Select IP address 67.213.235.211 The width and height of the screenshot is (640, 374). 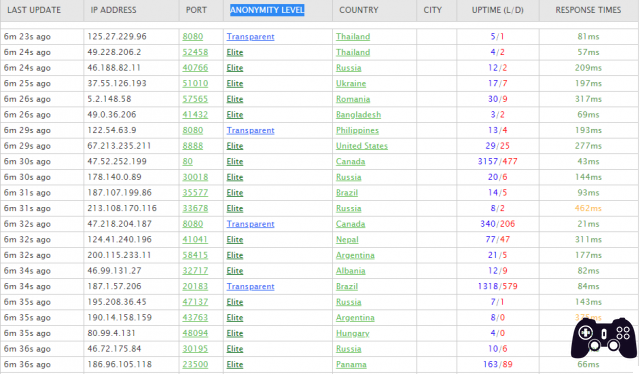pyautogui.click(x=119, y=146)
